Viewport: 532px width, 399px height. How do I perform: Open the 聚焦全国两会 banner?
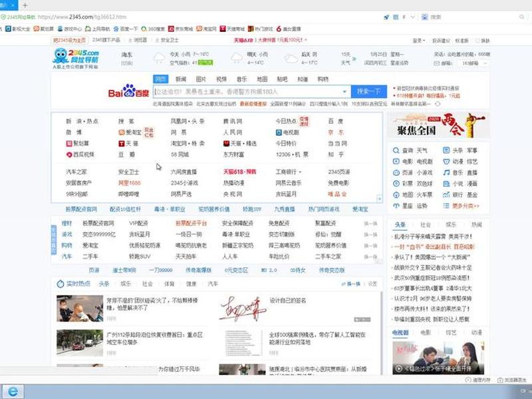pyautogui.click(x=438, y=125)
